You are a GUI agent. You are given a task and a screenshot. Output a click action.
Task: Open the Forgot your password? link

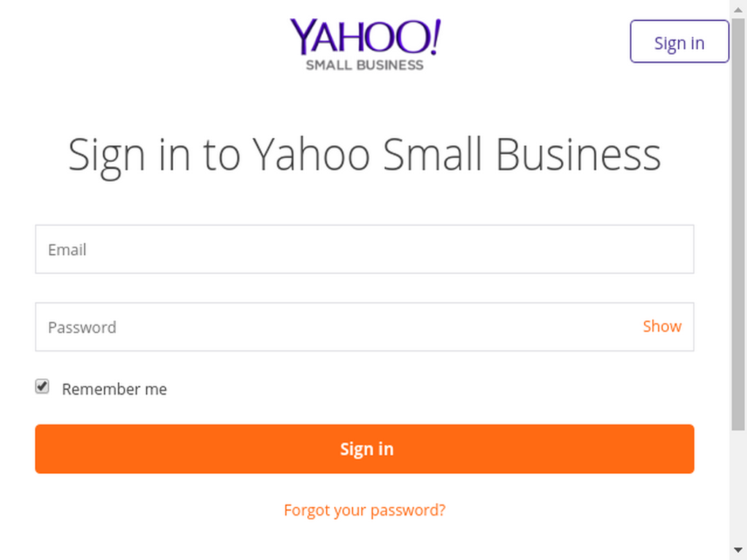[x=365, y=510]
